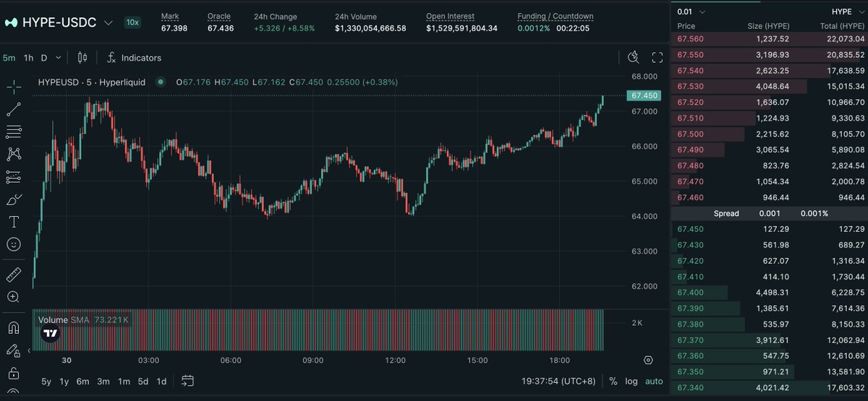This screenshot has width=868, height=401.
Task: Click the Mark price label
Action: coord(170,16)
